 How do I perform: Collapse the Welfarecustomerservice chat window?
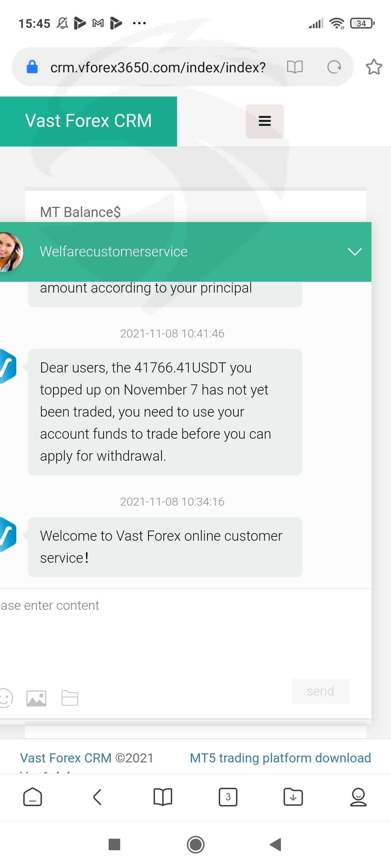(x=354, y=252)
